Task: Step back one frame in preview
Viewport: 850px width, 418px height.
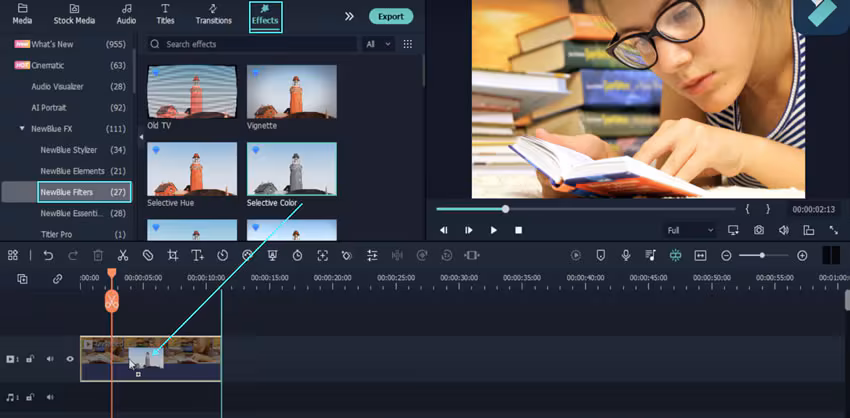Action: (443, 230)
